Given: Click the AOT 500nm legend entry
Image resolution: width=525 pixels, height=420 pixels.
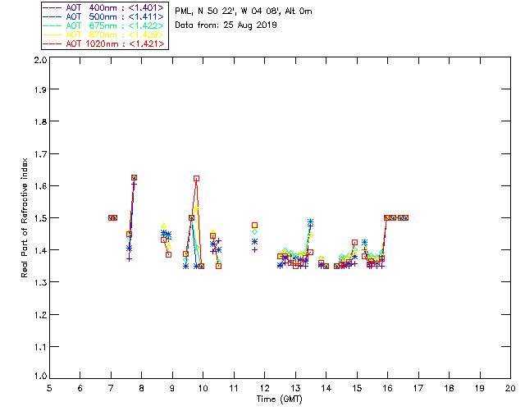Looking at the screenshot, I should 103,16.
